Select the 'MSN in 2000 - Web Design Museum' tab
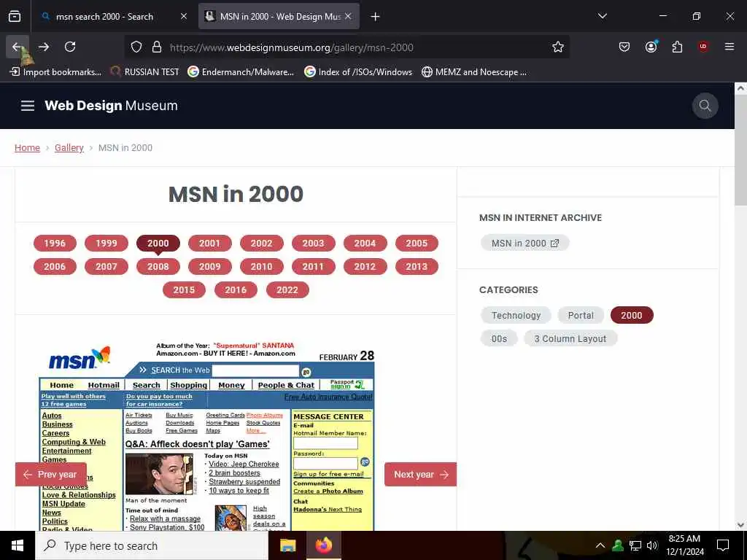The width and height of the screenshot is (747, 560). [279, 17]
